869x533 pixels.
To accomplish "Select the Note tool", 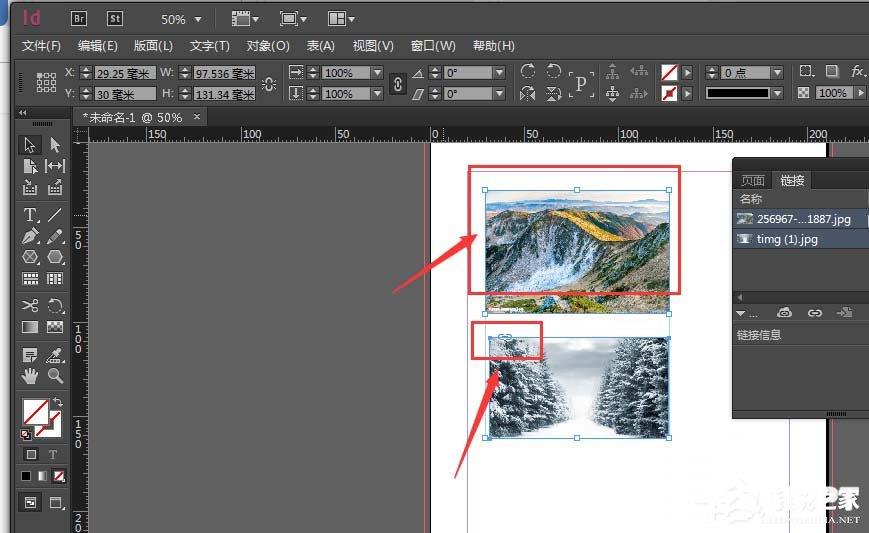I will (x=30, y=355).
